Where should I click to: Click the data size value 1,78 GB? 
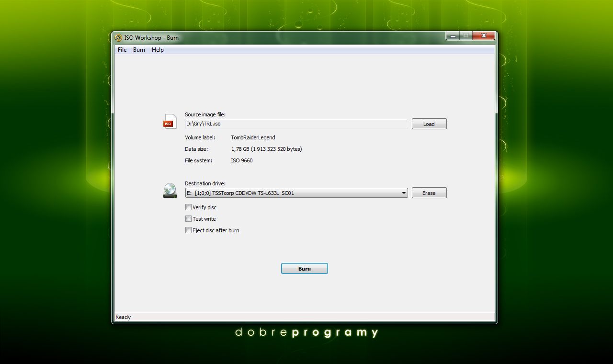(x=266, y=149)
